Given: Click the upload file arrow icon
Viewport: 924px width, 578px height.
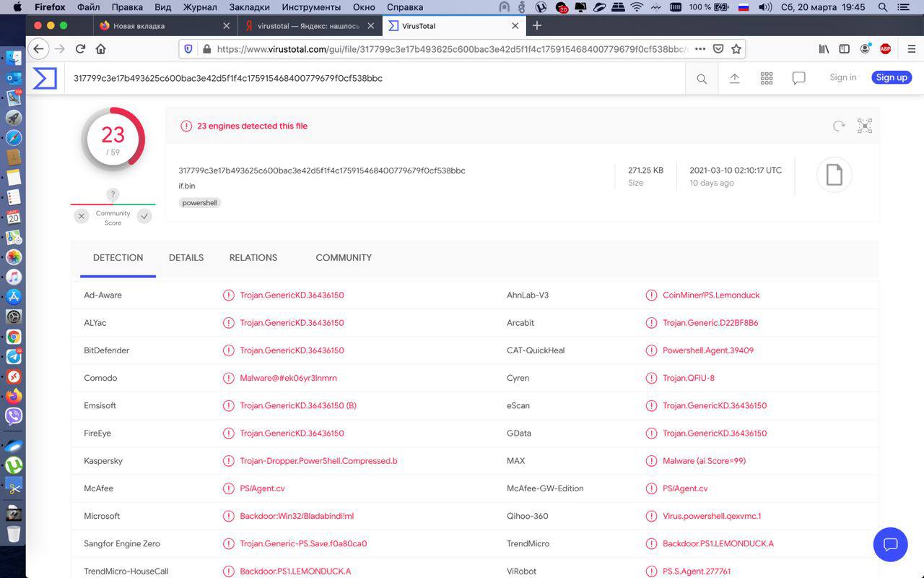Looking at the screenshot, I should coord(734,78).
